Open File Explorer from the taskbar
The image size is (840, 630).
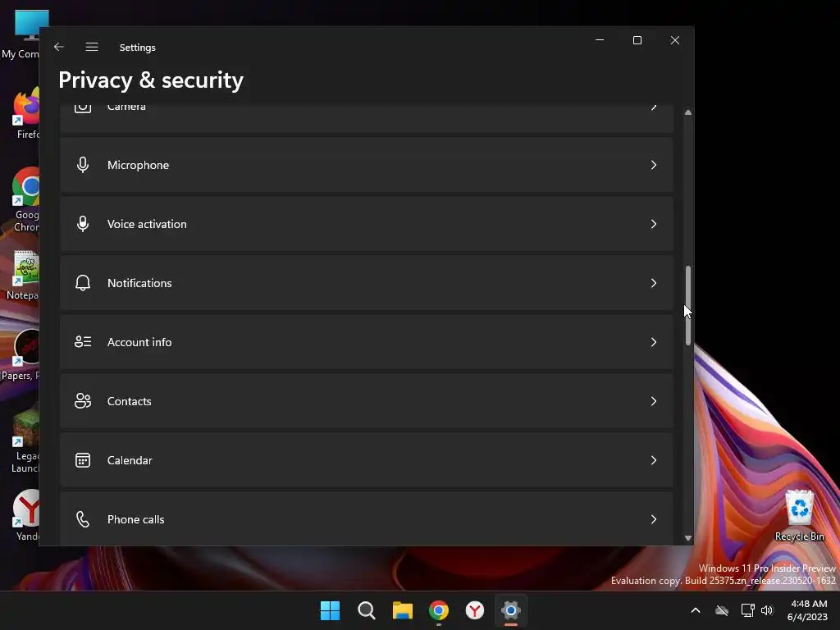(x=402, y=610)
